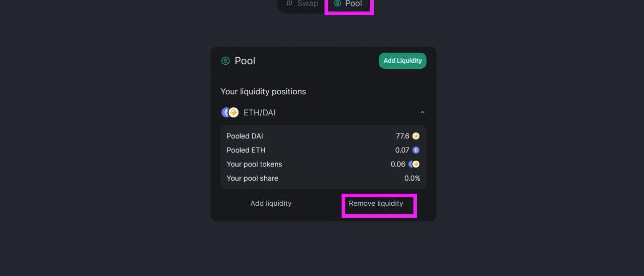The image size is (644, 276).
Task: Click the green coin icon in Pool tab
Action: (338, 4)
